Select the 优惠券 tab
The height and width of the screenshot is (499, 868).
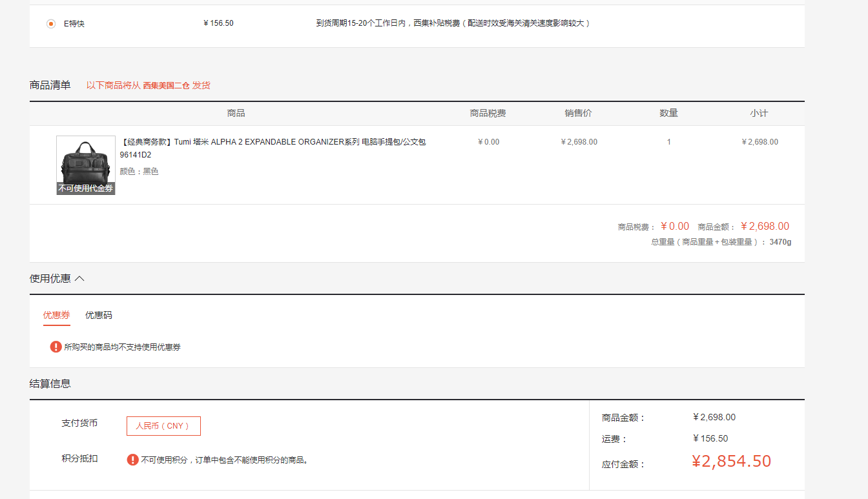click(56, 315)
